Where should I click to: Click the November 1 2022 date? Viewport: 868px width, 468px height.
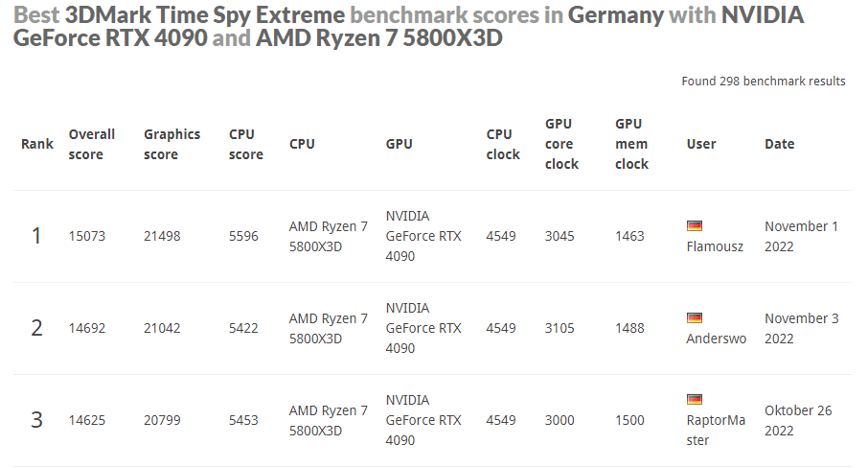pyautogui.click(x=801, y=236)
